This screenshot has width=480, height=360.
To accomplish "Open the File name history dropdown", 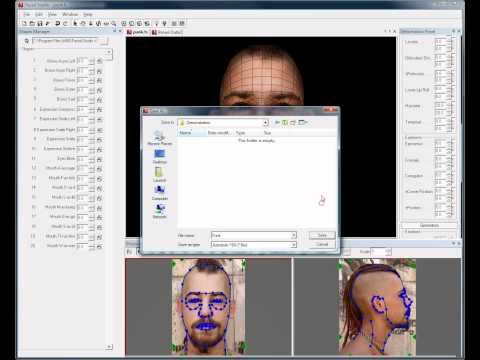I will point(293,235).
